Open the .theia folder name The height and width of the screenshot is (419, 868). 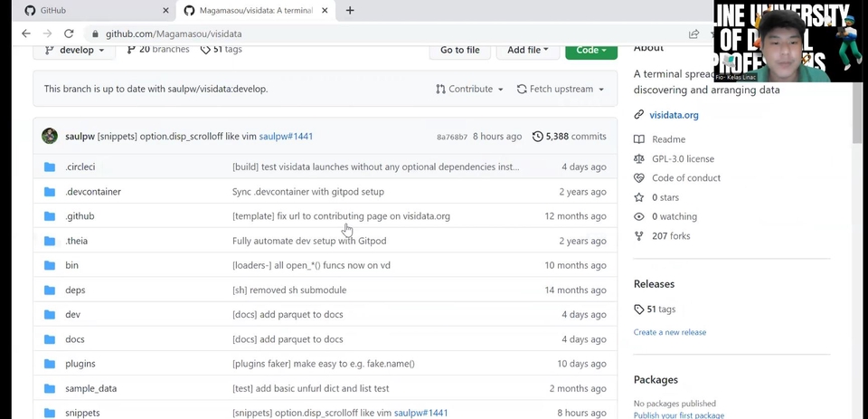pyautogui.click(x=76, y=241)
